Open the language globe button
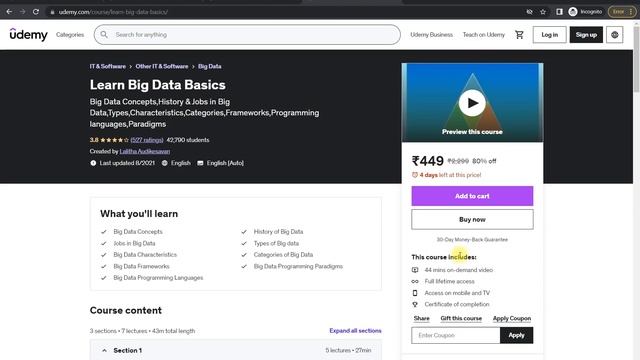640x360 pixels. [615, 35]
